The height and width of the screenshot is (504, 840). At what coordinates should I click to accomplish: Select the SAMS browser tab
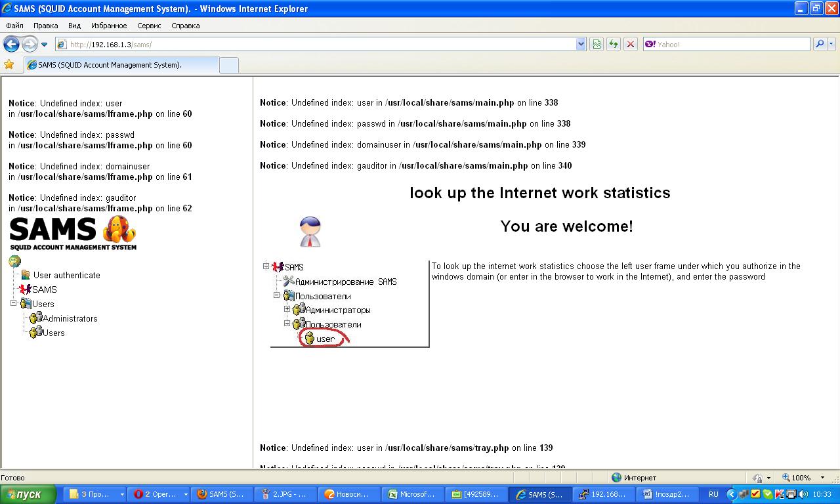coord(121,65)
